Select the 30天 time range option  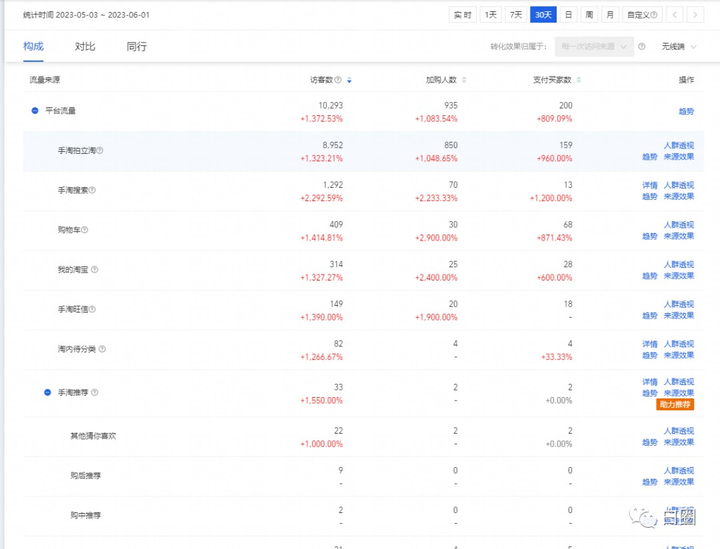(543, 15)
